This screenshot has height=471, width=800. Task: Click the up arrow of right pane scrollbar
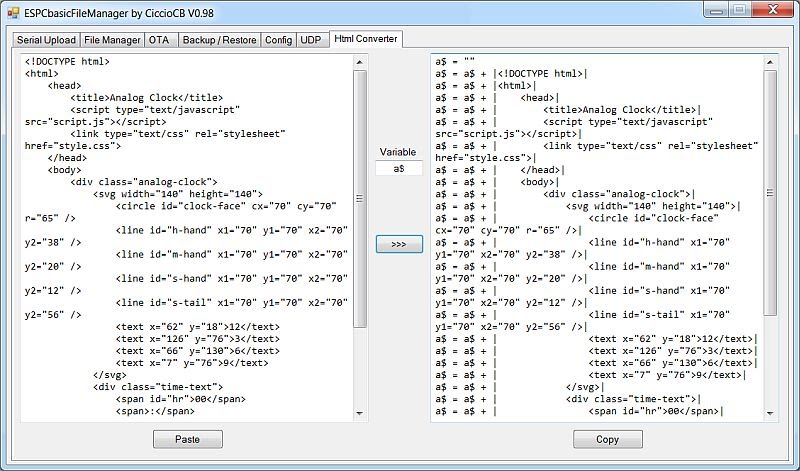tap(770, 62)
